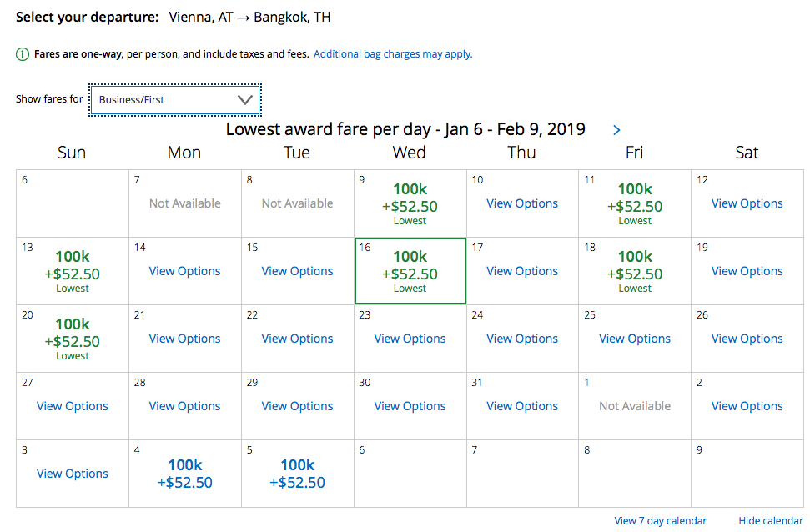Screen dimensions: 810x532
Task: Select the 100k fare on Wednesday 9
Action: tap(410, 204)
